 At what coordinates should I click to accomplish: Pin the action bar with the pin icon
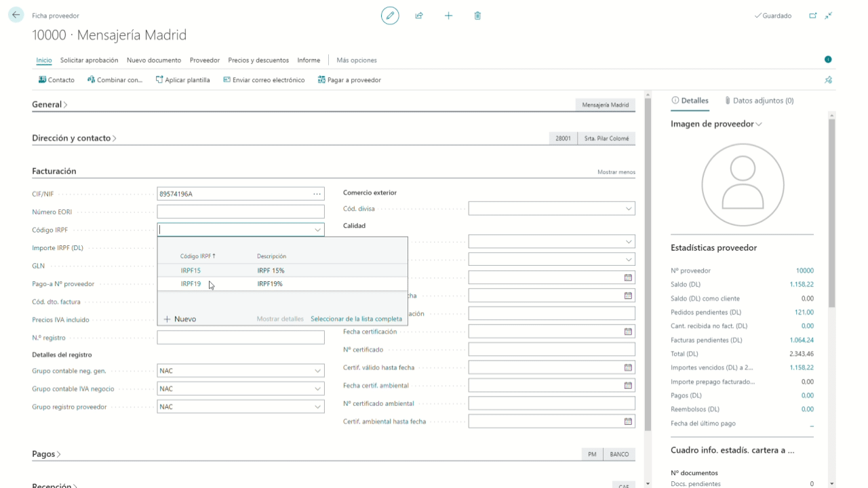click(828, 80)
